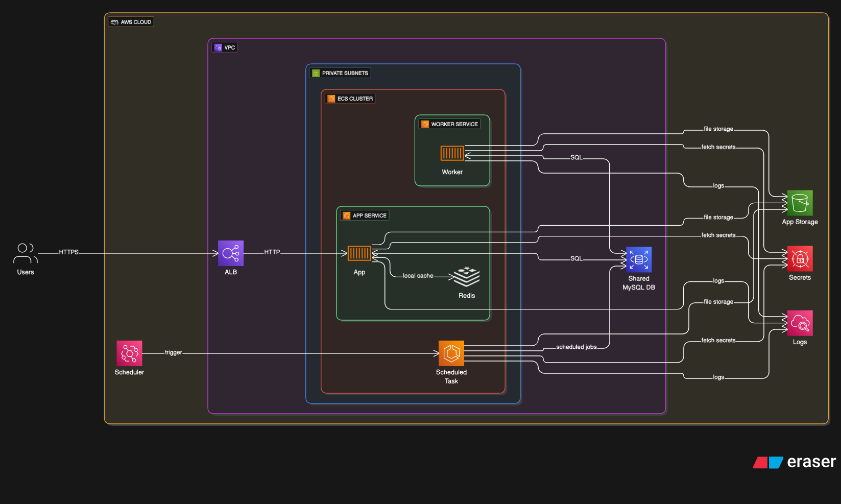This screenshot has height=504, width=841.
Task: Select the Redis cache icon
Action: click(x=467, y=277)
